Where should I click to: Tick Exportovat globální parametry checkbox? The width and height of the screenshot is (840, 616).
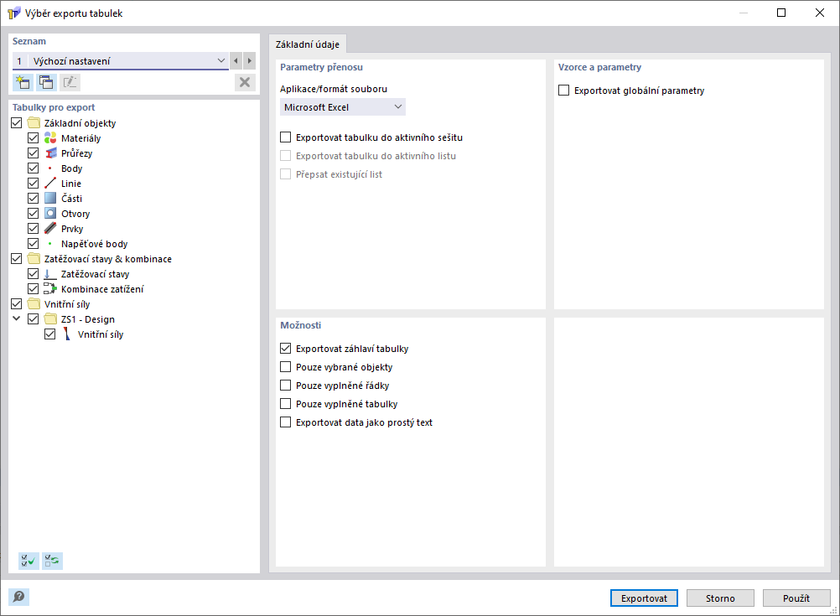[x=564, y=91]
